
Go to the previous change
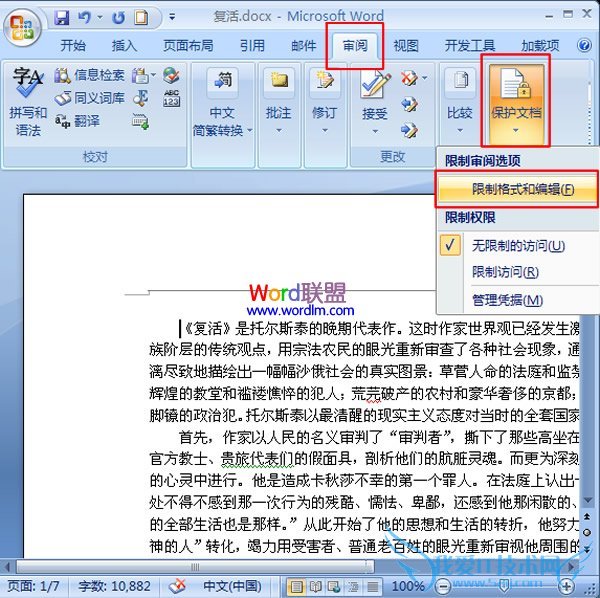(x=409, y=104)
